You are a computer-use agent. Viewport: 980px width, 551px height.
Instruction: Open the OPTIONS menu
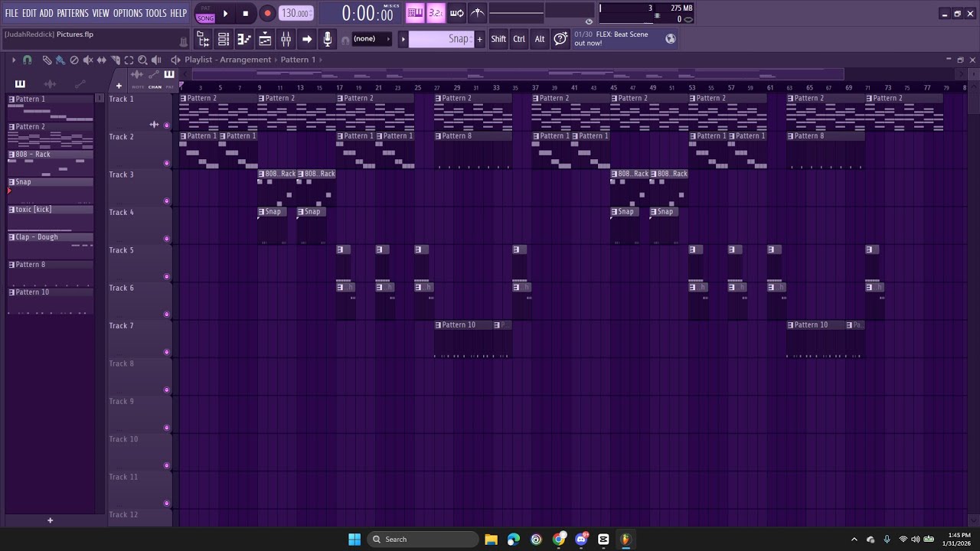point(128,13)
